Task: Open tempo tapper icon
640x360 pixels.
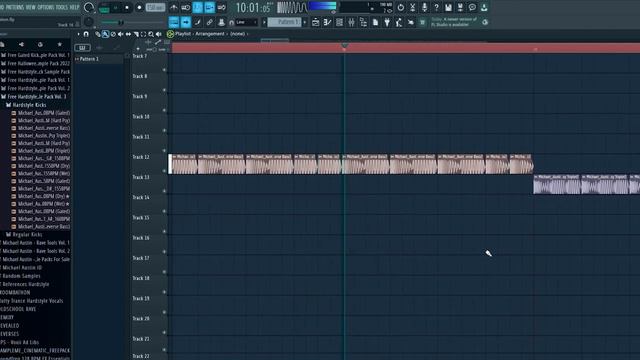Action: tap(399, 22)
